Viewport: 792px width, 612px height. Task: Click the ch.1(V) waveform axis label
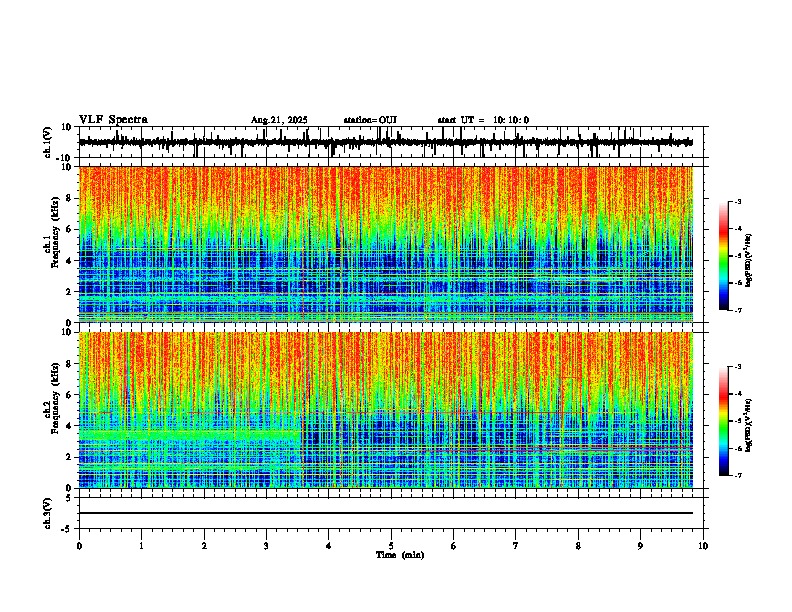tap(48, 142)
